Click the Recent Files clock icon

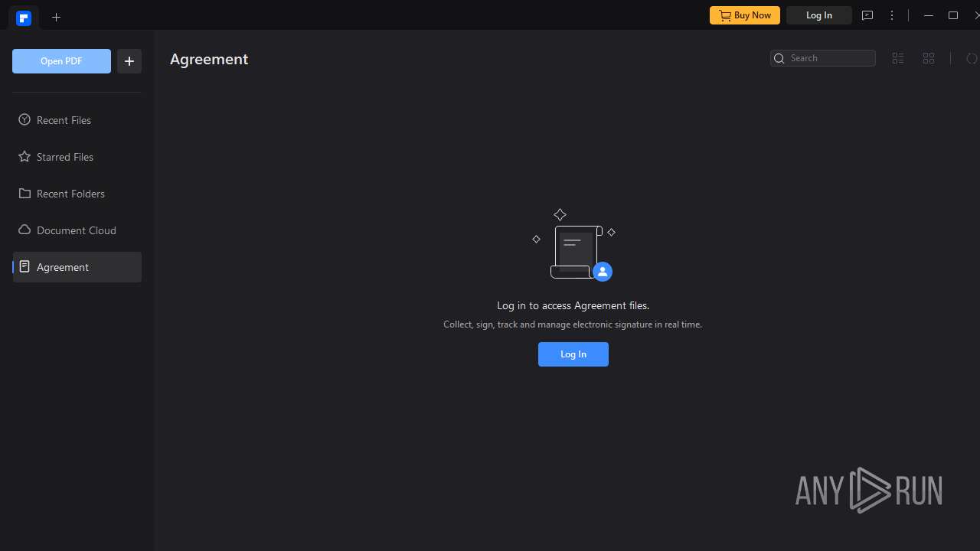coord(24,119)
